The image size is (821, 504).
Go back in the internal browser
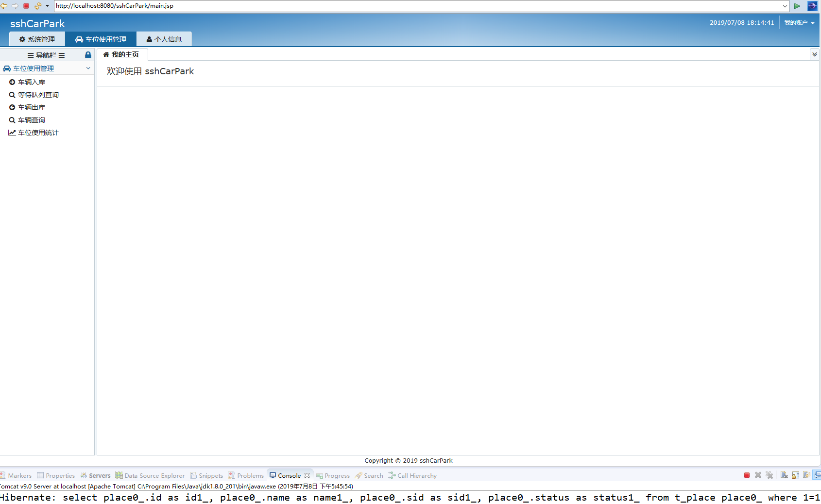[4, 6]
